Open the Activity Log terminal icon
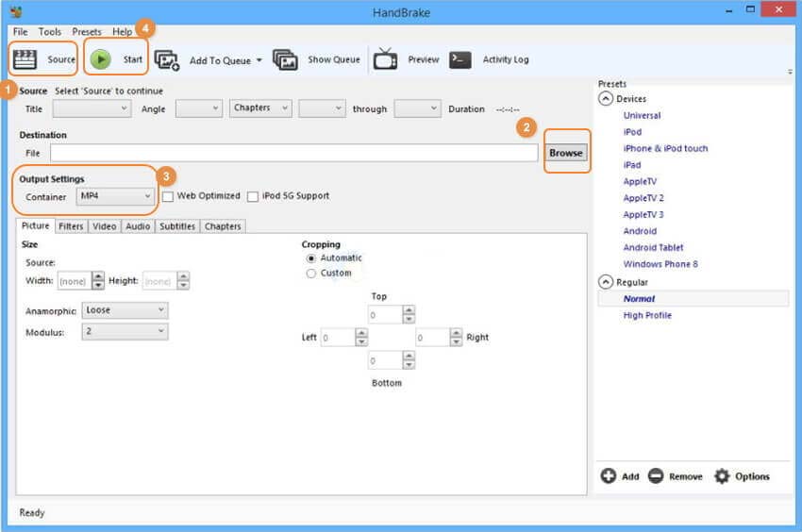802x532 pixels. 460,59
